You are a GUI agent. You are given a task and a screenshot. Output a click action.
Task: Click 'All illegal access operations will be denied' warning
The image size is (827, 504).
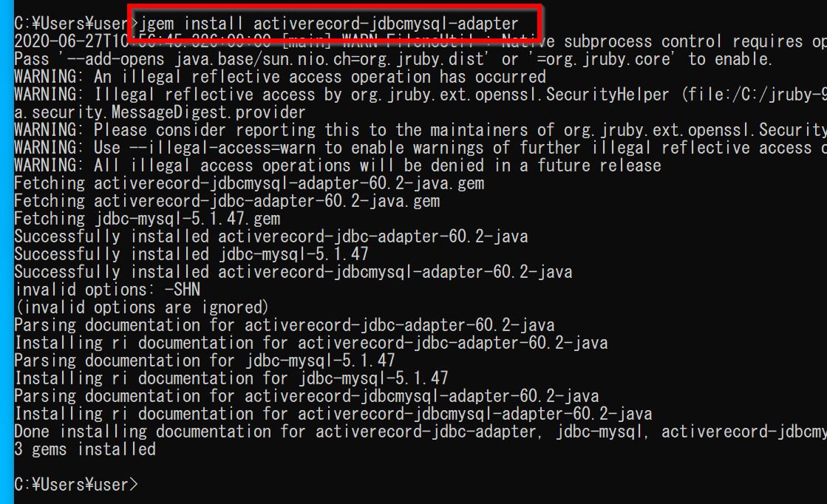click(338, 166)
